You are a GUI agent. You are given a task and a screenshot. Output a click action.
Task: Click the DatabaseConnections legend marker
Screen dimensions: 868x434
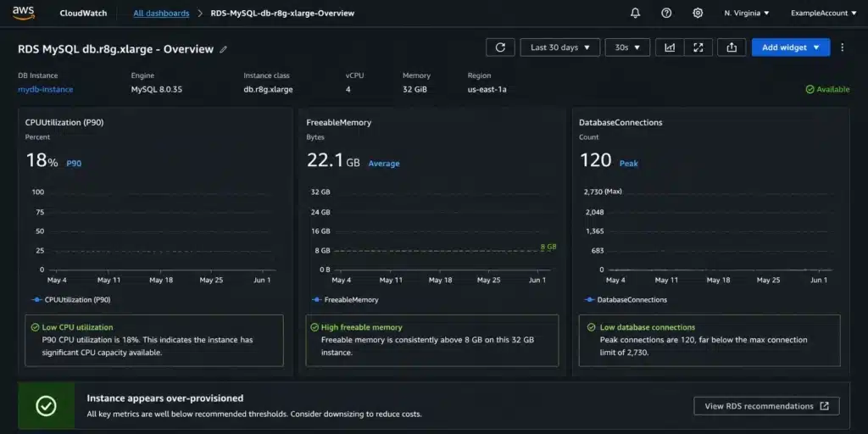[x=590, y=299]
